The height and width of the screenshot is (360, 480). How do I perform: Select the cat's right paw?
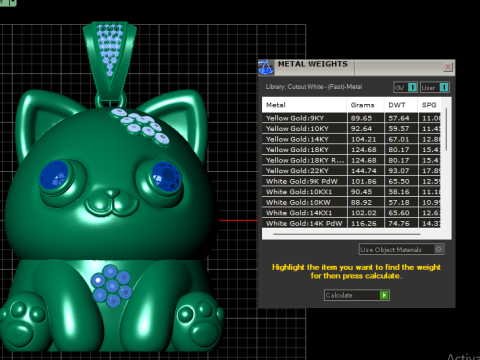pos(199,322)
